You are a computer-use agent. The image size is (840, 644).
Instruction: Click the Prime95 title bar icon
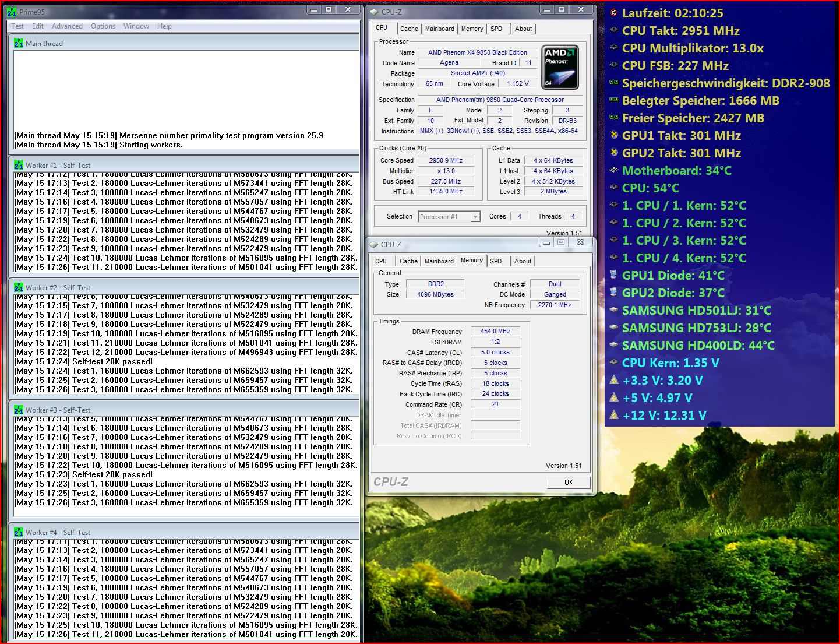coord(12,12)
